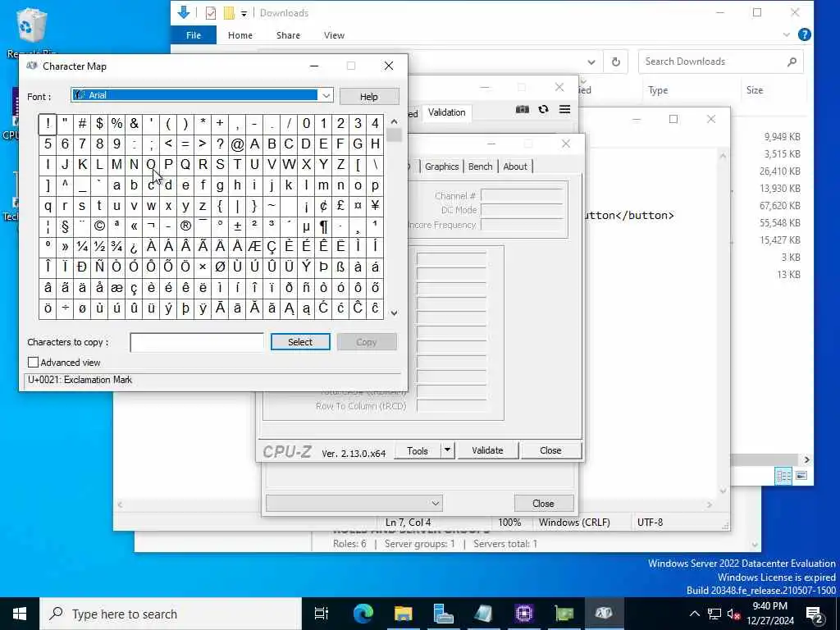This screenshot has width=840, height=630.
Task: Refresh the Downloads folder view
Action: pos(616,62)
